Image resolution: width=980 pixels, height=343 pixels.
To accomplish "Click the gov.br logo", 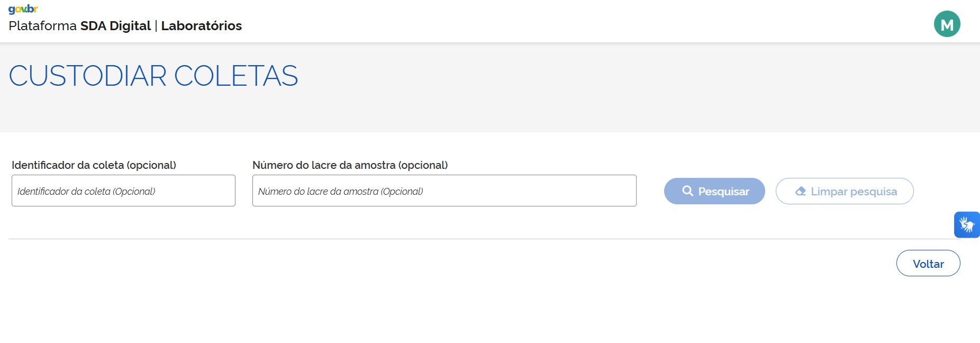I will point(23,9).
